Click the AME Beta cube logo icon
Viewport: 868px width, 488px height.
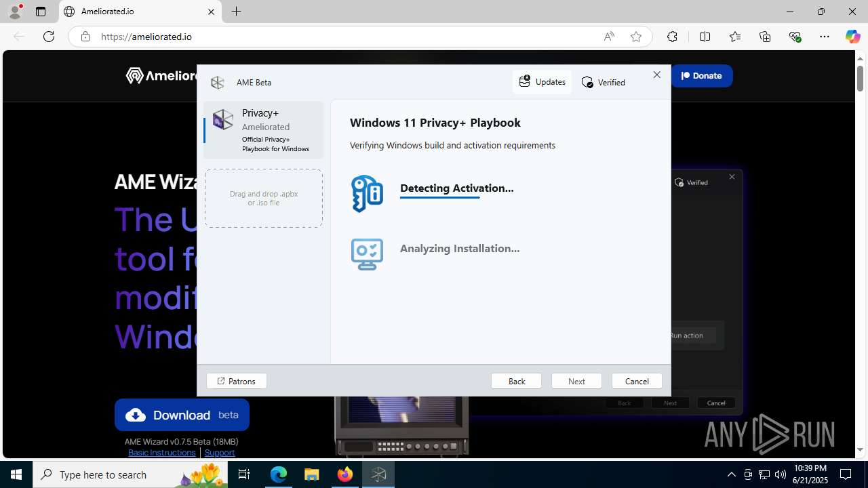218,83
